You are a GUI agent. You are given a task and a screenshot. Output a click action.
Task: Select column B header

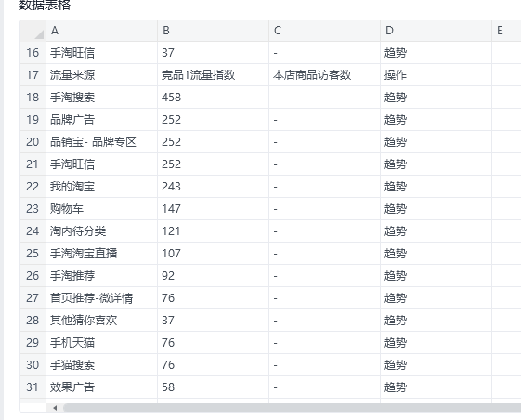(x=213, y=31)
